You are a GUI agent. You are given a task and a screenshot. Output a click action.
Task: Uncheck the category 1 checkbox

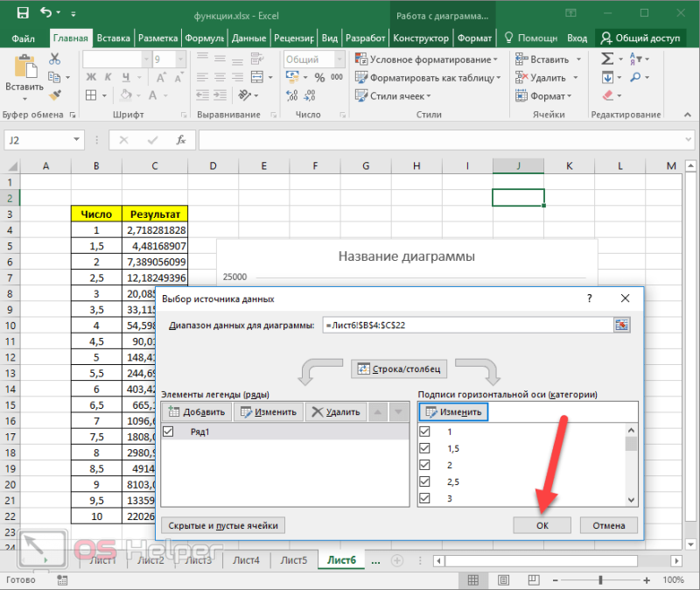(424, 432)
